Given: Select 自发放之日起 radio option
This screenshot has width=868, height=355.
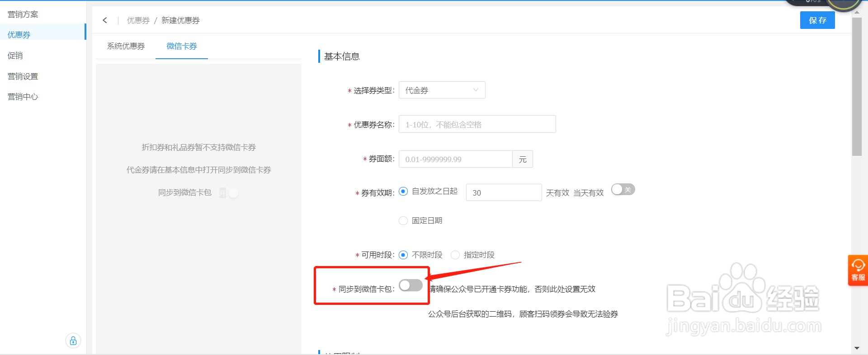Looking at the screenshot, I should pyautogui.click(x=403, y=192).
